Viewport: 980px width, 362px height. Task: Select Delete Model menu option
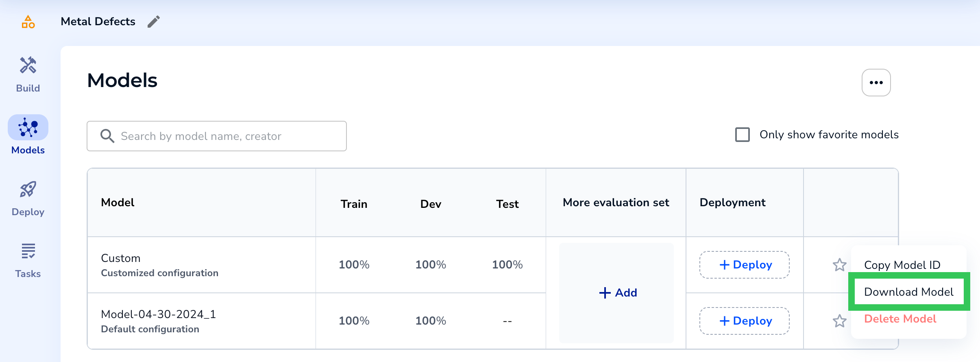pos(900,319)
